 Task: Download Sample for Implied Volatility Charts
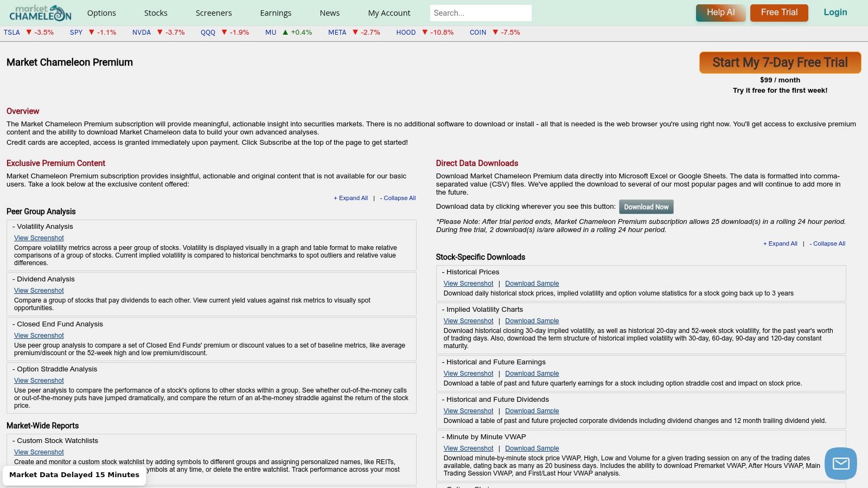click(532, 321)
